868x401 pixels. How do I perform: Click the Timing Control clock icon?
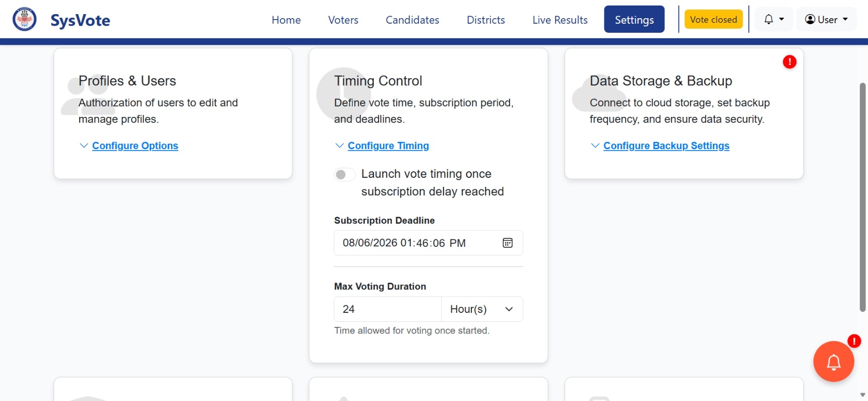point(343,94)
